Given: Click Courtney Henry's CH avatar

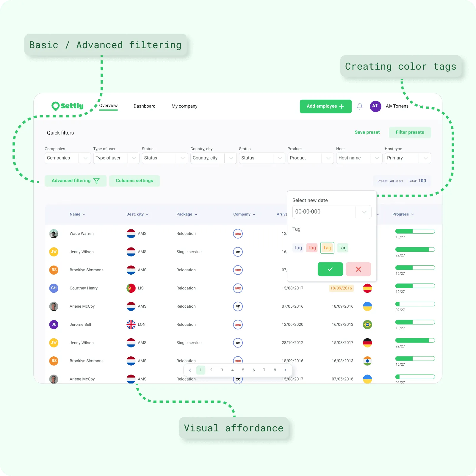Looking at the screenshot, I should click(x=54, y=288).
